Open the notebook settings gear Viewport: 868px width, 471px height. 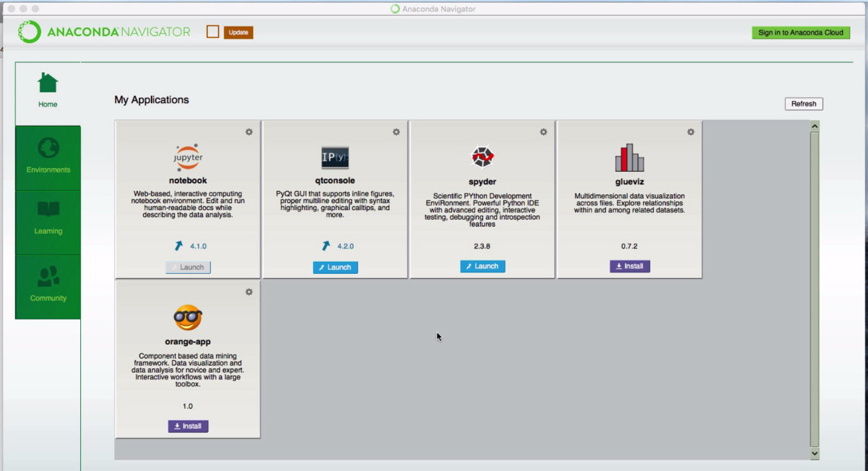[x=249, y=132]
